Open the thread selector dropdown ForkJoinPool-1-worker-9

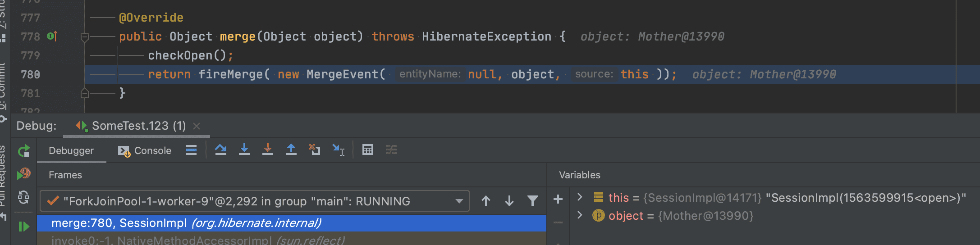[255, 201]
